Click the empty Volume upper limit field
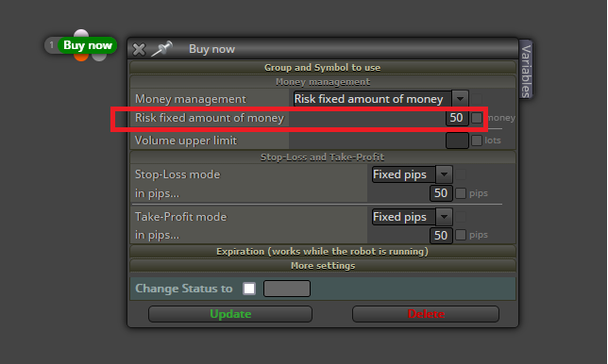Image resolution: width=608 pixels, height=364 pixels. coord(457,141)
